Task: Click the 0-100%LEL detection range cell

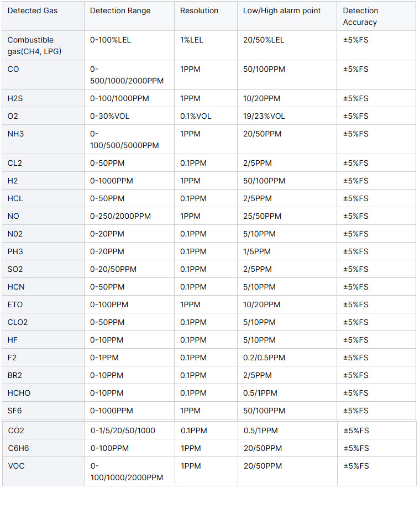Action: click(x=129, y=45)
